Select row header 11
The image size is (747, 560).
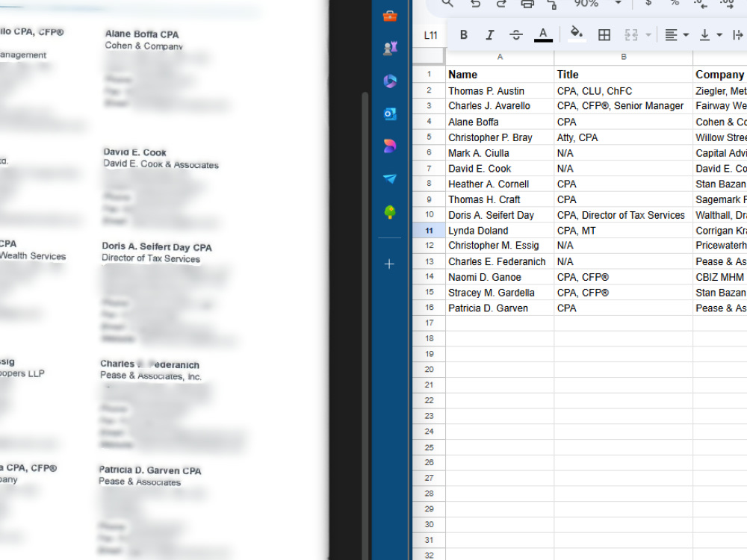[x=430, y=231]
